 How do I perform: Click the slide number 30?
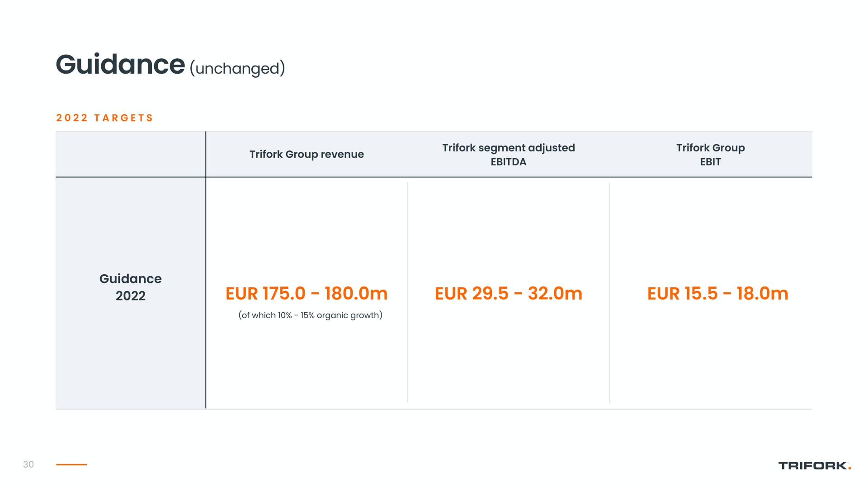pos(28,465)
